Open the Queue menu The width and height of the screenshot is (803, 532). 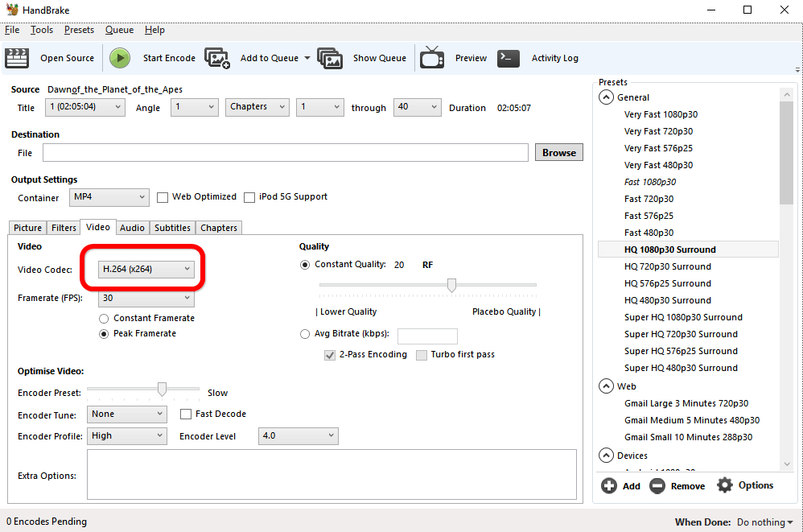(119, 30)
